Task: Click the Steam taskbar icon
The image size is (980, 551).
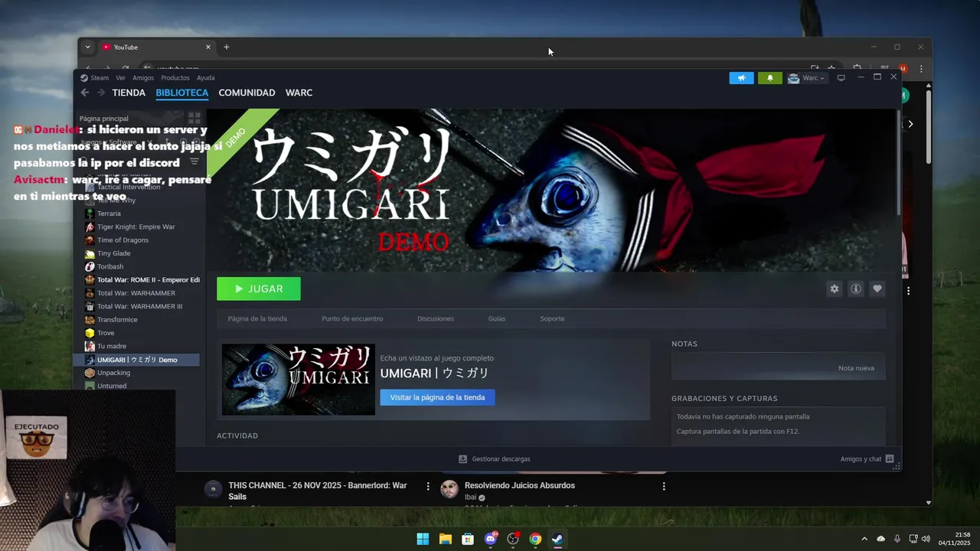Action: (557, 539)
